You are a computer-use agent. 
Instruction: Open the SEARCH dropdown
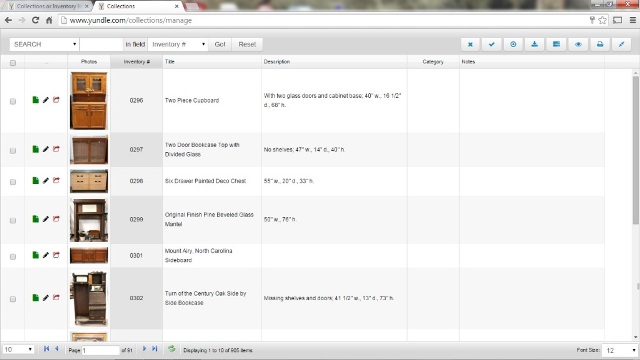44,44
